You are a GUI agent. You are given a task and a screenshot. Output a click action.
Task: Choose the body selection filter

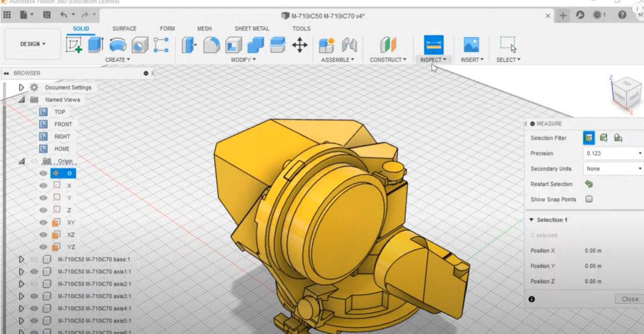pos(603,138)
